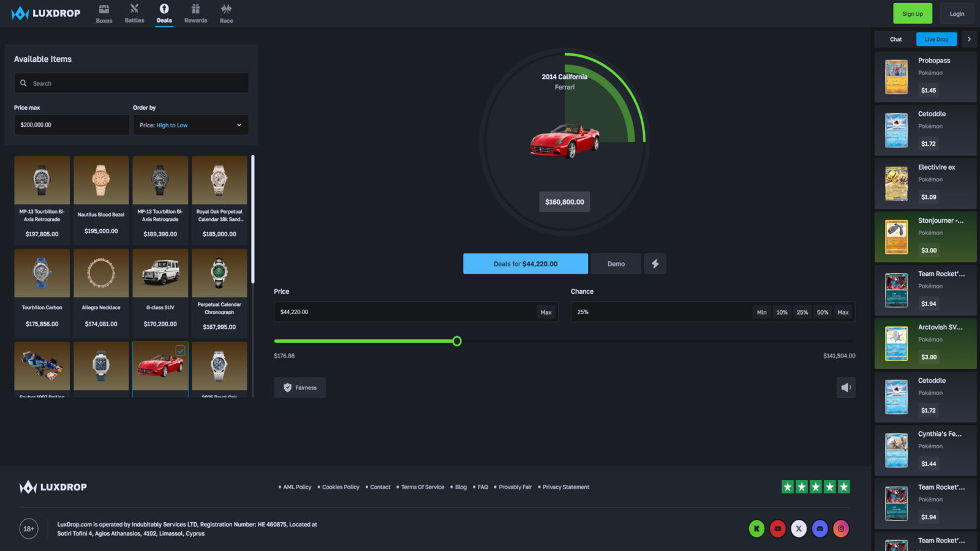Click the Sign Up button
The width and height of the screenshot is (980, 551).
912,13
